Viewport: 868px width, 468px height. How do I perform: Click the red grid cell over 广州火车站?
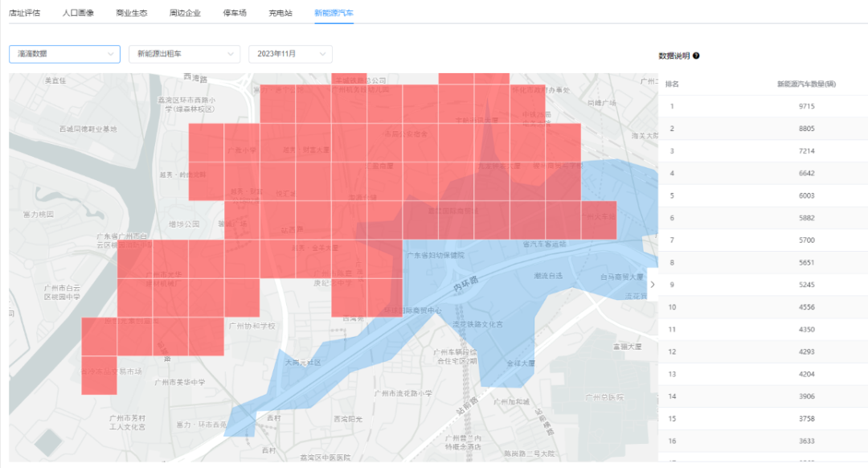click(599, 220)
